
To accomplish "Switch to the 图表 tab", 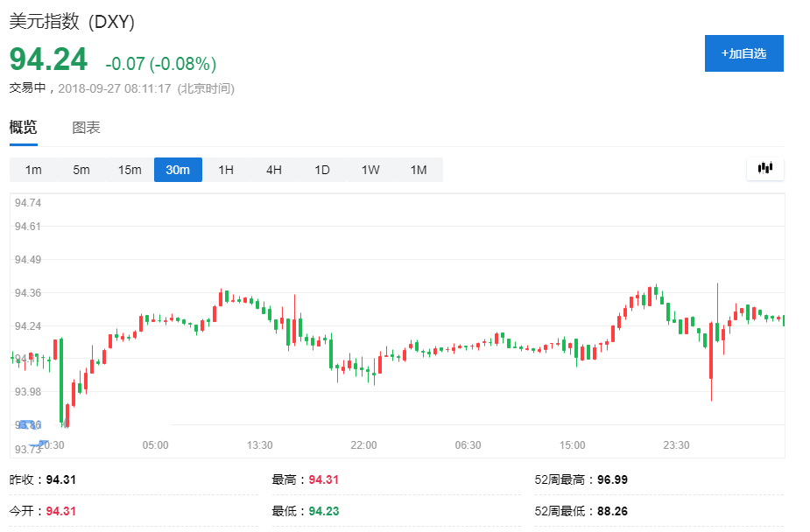I will tap(86, 127).
